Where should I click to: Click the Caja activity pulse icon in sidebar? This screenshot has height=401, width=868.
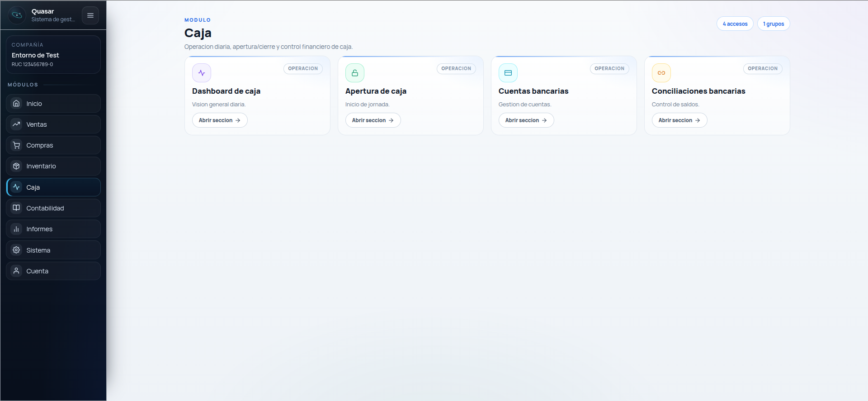(x=16, y=187)
